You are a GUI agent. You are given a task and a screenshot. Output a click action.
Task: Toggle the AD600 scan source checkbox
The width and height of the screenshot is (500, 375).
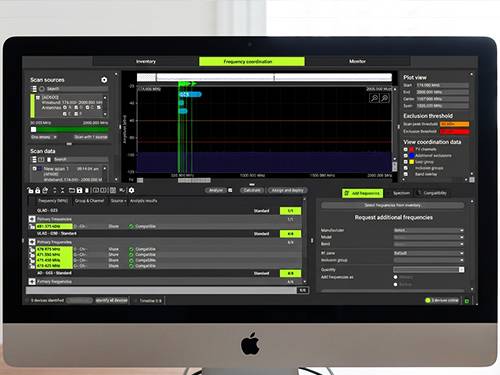(38, 97)
